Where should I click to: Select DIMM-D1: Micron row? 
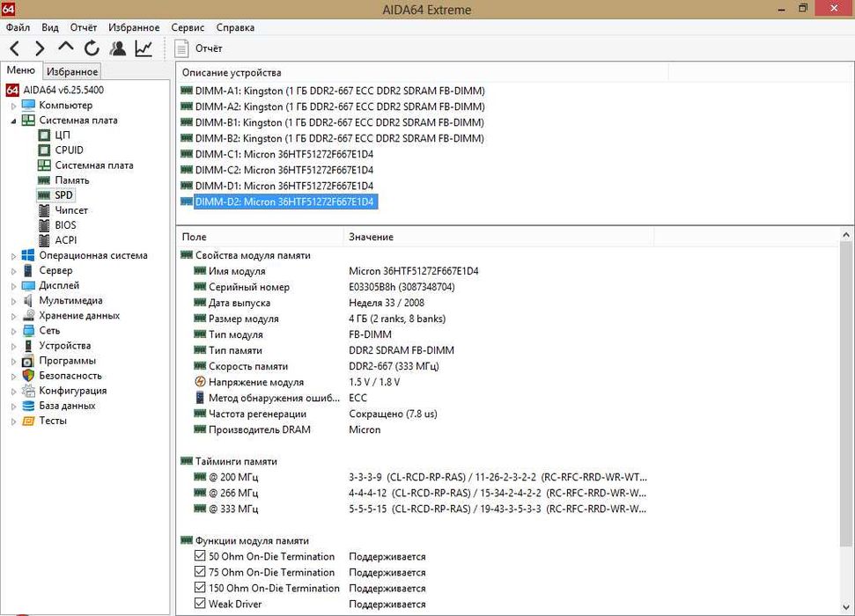click(277, 186)
